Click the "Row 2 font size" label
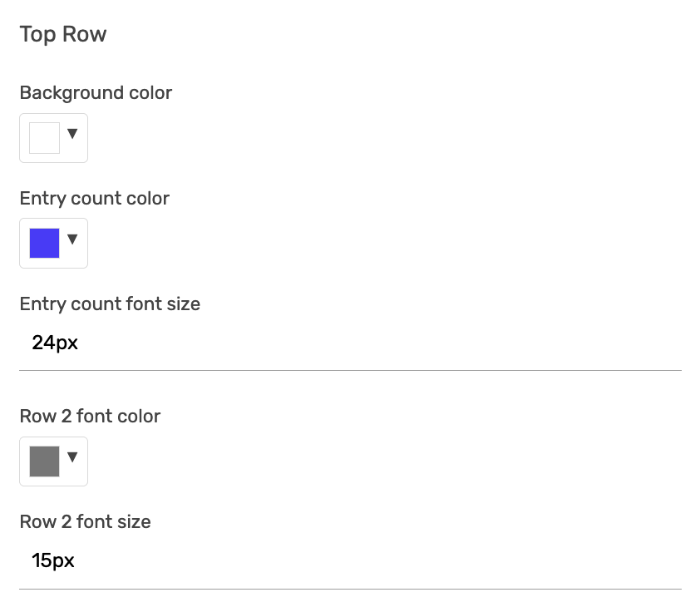This screenshot has width=700, height=607. click(x=85, y=522)
